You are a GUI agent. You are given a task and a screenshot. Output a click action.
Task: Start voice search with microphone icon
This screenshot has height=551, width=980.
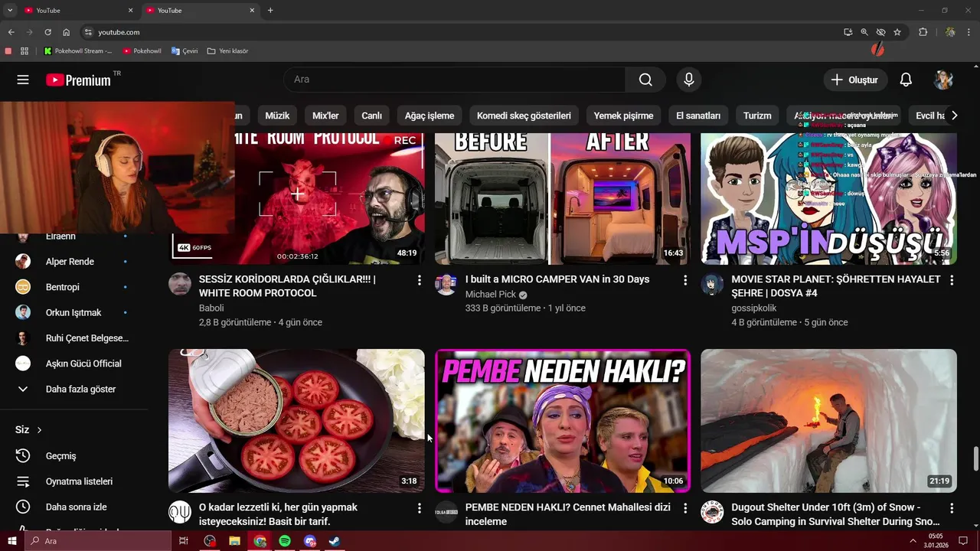pos(688,80)
